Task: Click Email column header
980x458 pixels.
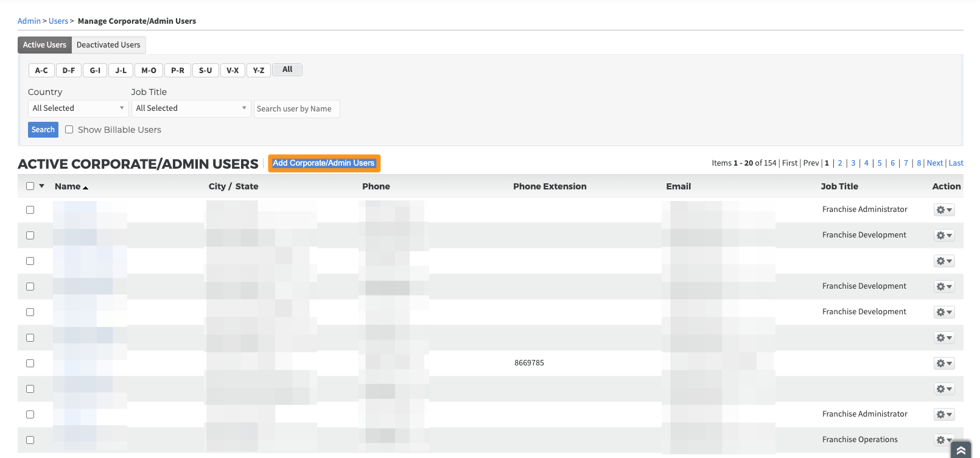Action: [x=679, y=186]
